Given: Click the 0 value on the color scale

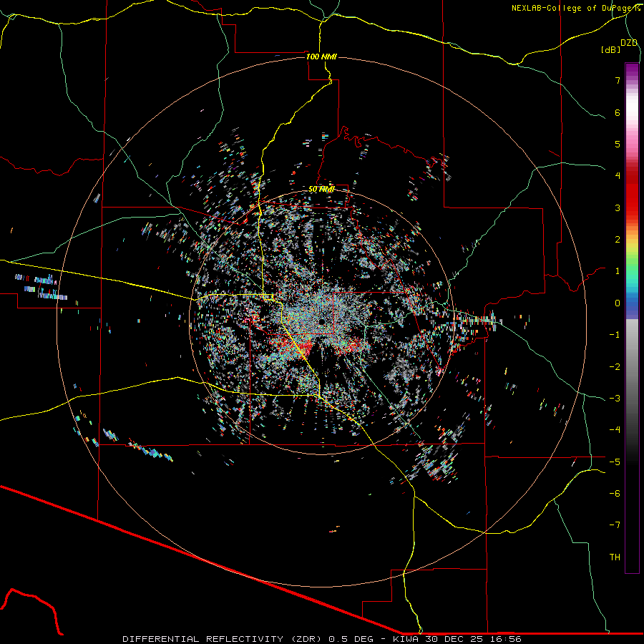Looking at the screenshot, I should pyautogui.click(x=618, y=303).
